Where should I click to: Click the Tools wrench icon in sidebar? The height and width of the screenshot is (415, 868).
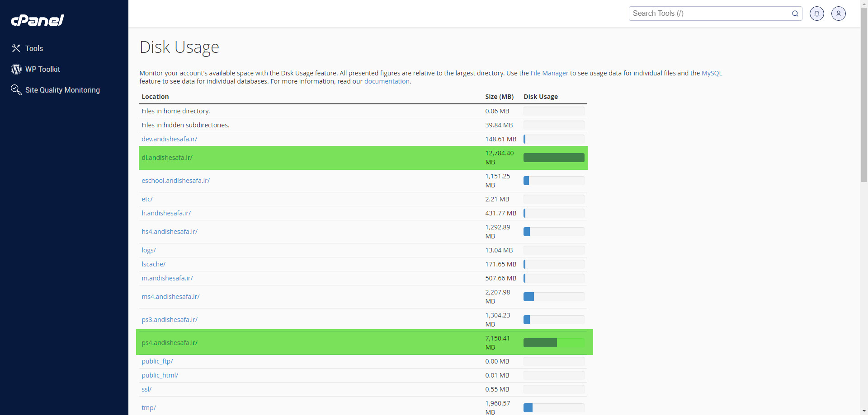[16, 48]
